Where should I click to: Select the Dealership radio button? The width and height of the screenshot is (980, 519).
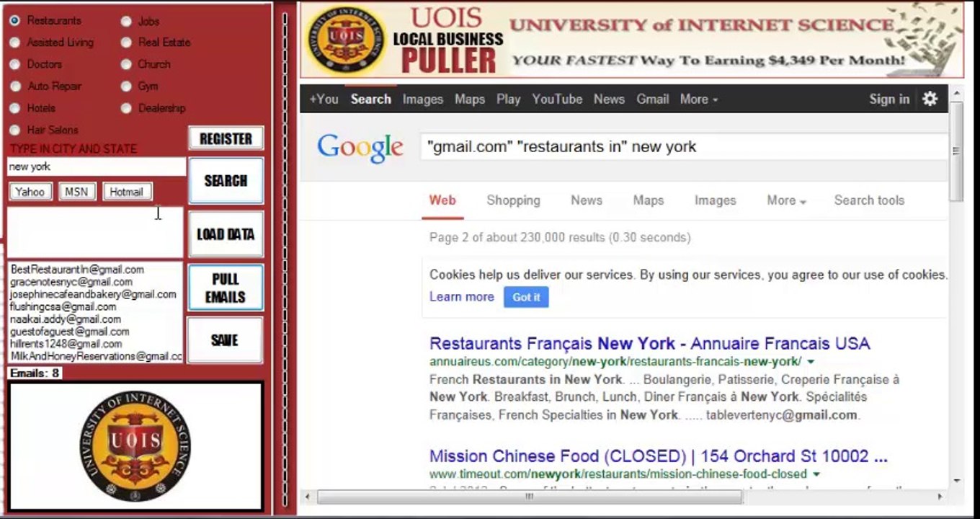(126, 108)
